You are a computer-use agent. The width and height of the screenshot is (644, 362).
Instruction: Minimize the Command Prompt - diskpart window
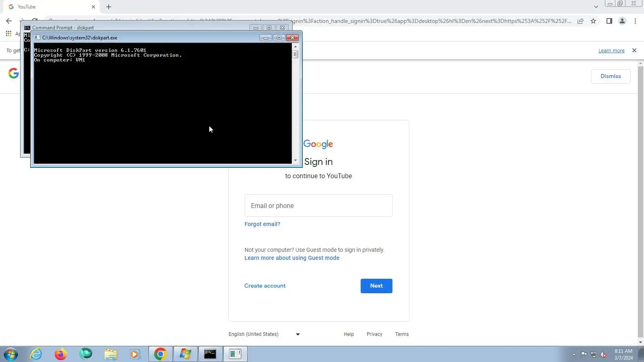[256, 28]
